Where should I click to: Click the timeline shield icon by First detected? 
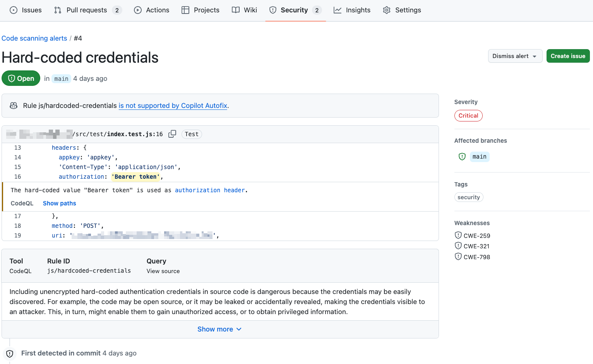10,354
